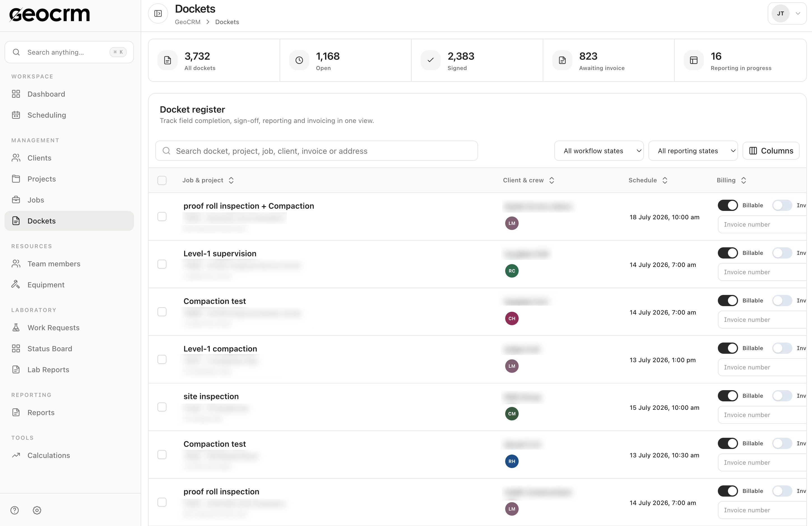Click the CH crew avatar
Screen dimensions: 812x526
[512, 319]
